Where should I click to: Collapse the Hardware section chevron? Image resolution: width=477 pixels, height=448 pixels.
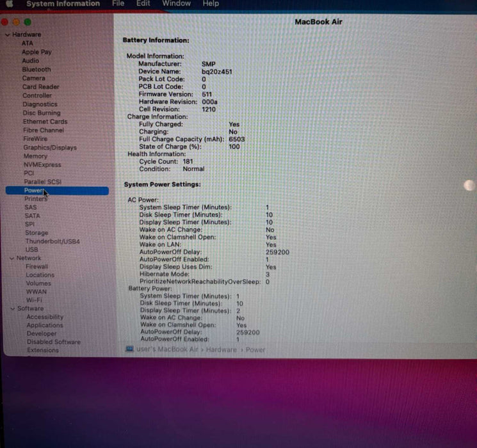click(x=7, y=35)
